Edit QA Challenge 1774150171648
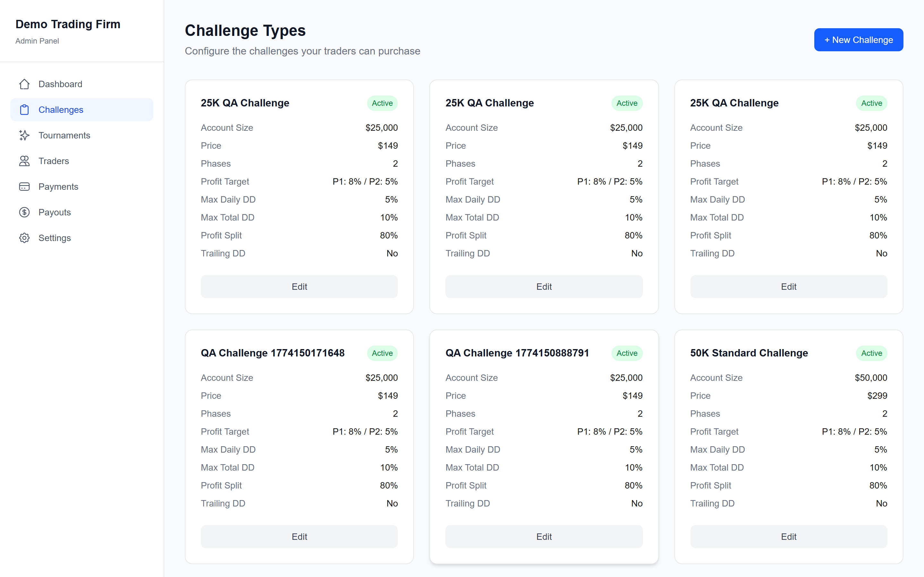Screen dimensions: 924x577 (x=299, y=536)
